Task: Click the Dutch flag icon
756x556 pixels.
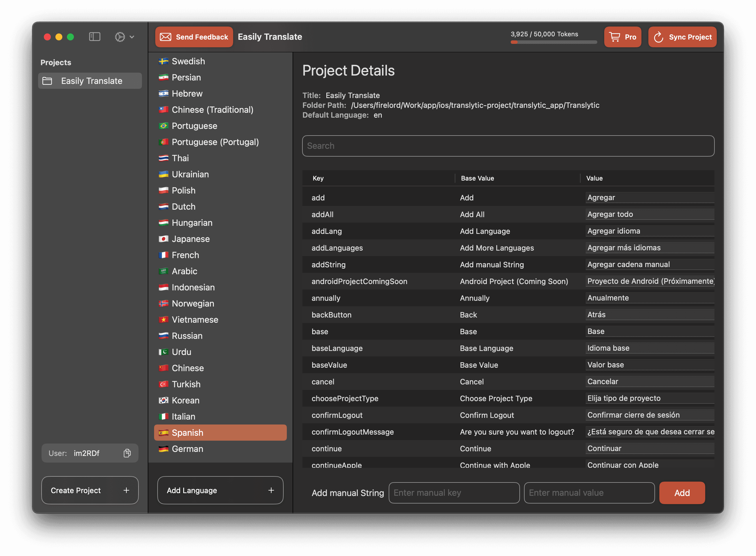Action: 163,207
